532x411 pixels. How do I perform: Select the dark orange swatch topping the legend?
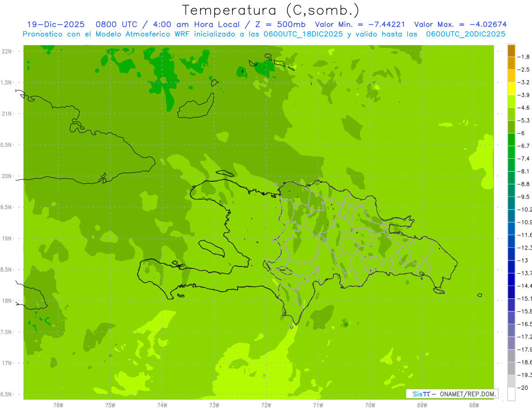tap(511, 51)
